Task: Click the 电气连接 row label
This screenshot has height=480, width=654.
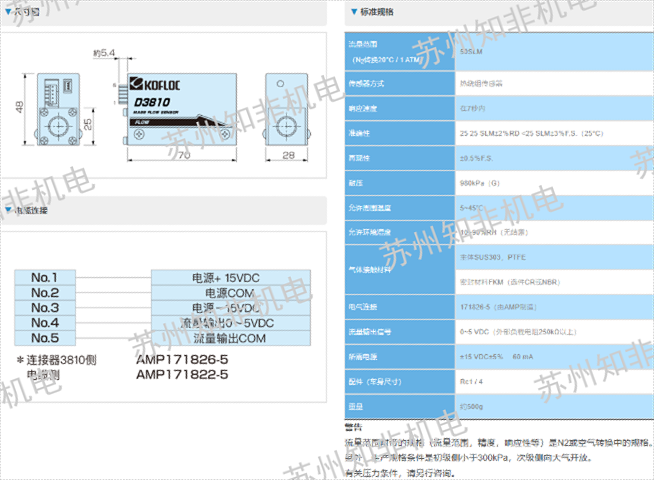Action: point(362,307)
